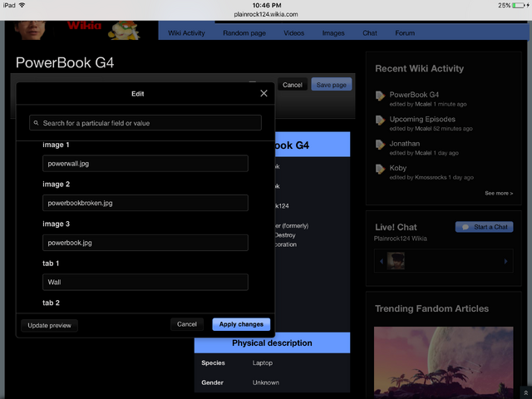Click the Bowser character image in header
Image resolution: width=532 pixels, height=399 pixels.
pos(124,30)
